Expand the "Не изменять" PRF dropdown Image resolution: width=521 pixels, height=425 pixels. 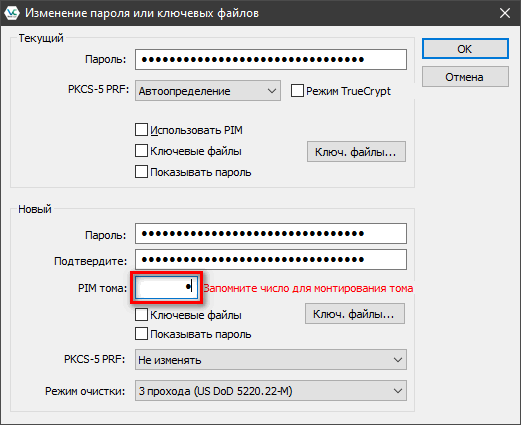coord(271,360)
